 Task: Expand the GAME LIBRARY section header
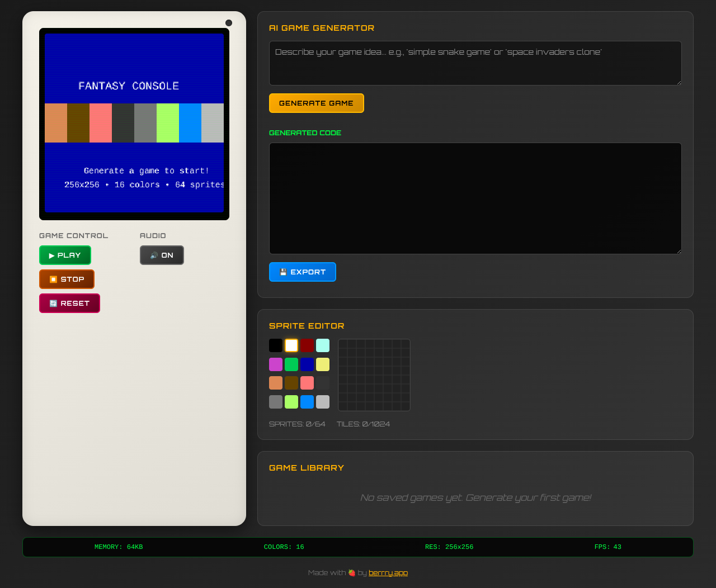tap(306, 468)
